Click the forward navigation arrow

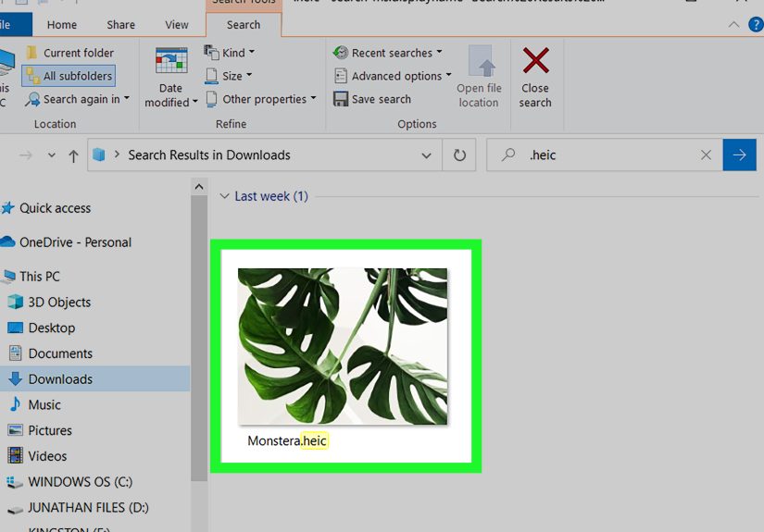point(26,155)
